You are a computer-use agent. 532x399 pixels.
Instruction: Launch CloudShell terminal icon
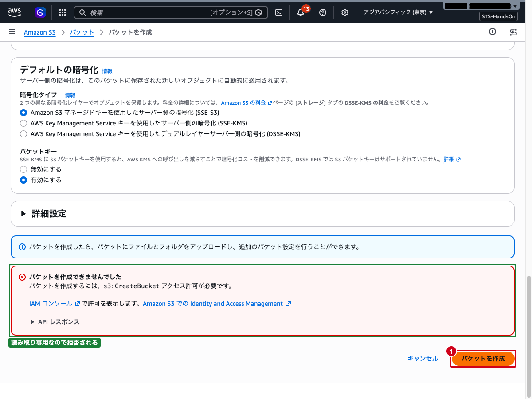[279, 12]
